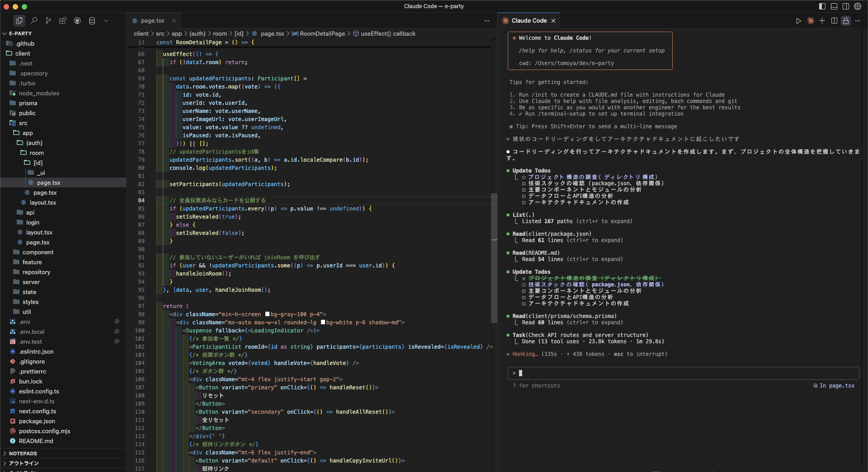Click the Run play icon in editor toolbar
The height and width of the screenshot is (472, 868).
tap(798, 21)
